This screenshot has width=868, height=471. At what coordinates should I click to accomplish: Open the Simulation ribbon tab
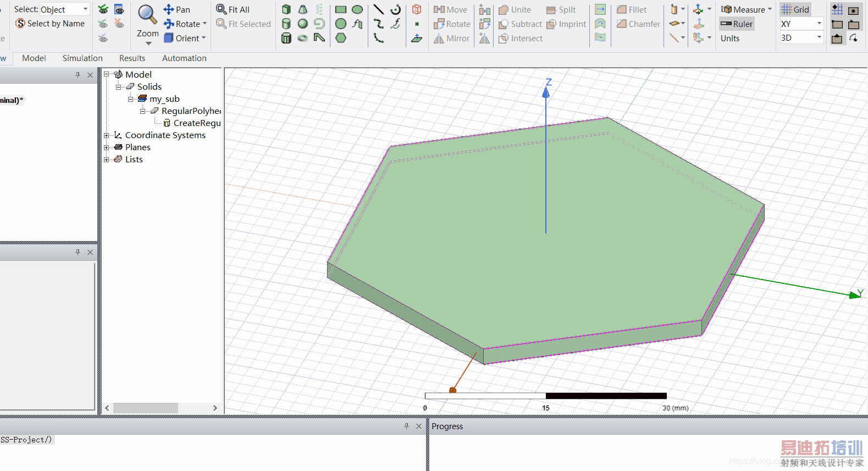pyautogui.click(x=82, y=58)
